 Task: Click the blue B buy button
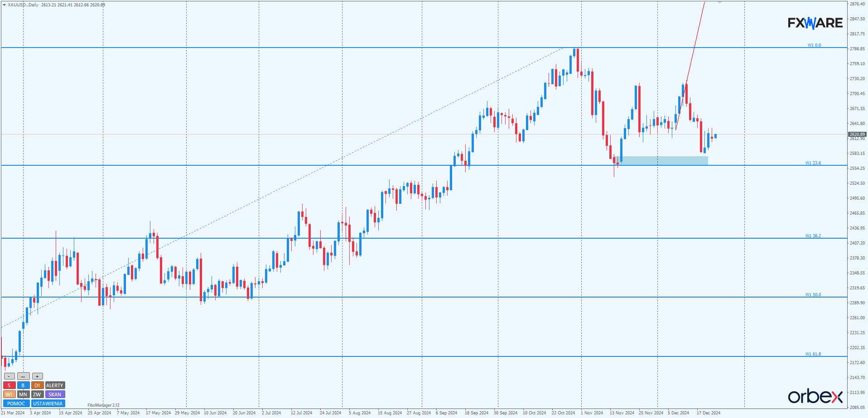click(x=23, y=385)
